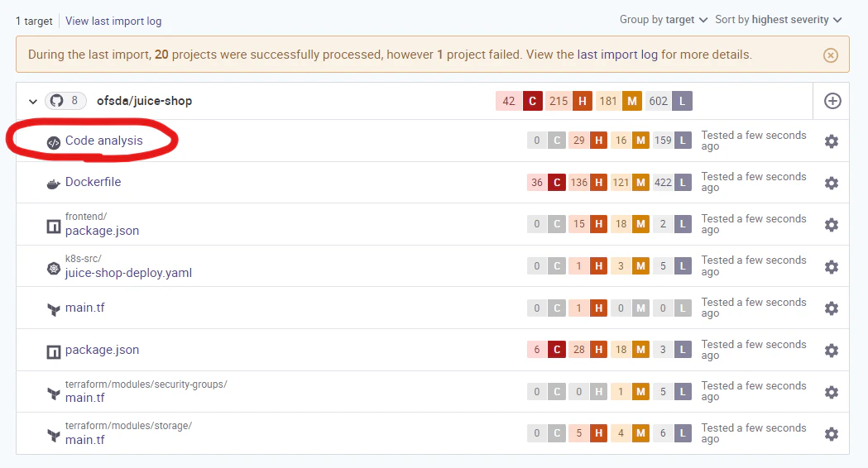Open settings gear for storage main.tf row

[x=831, y=434]
